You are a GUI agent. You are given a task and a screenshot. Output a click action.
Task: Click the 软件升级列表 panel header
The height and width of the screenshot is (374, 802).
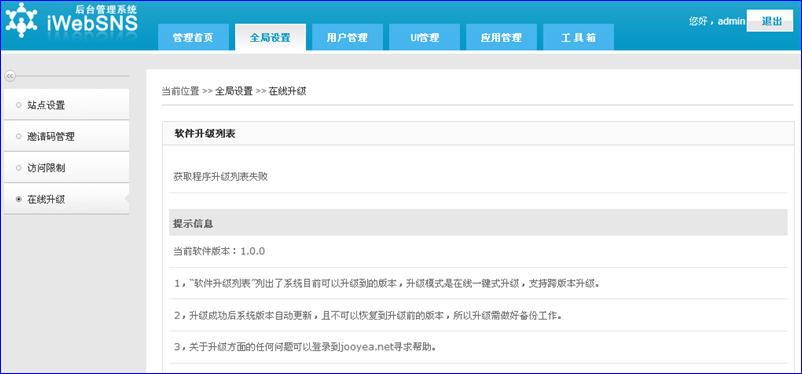[x=478, y=134]
